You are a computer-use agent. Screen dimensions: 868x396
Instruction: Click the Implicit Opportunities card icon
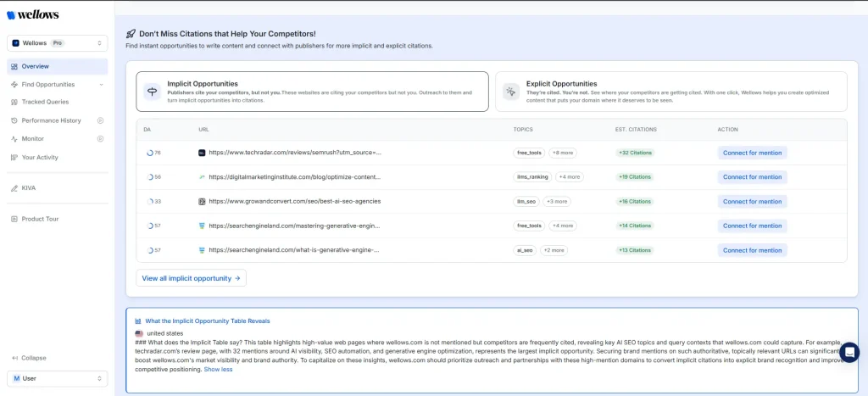click(x=153, y=92)
